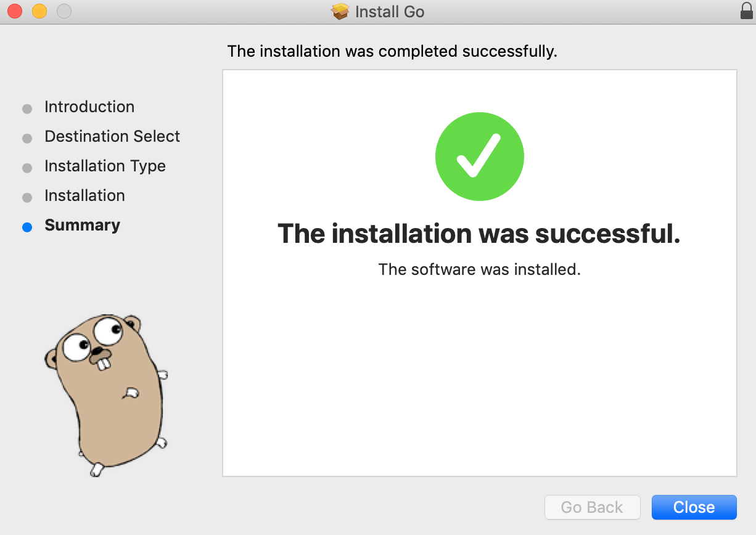Viewport: 756px width, 535px height.
Task: Click the "The software was installed." text
Action: [479, 269]
